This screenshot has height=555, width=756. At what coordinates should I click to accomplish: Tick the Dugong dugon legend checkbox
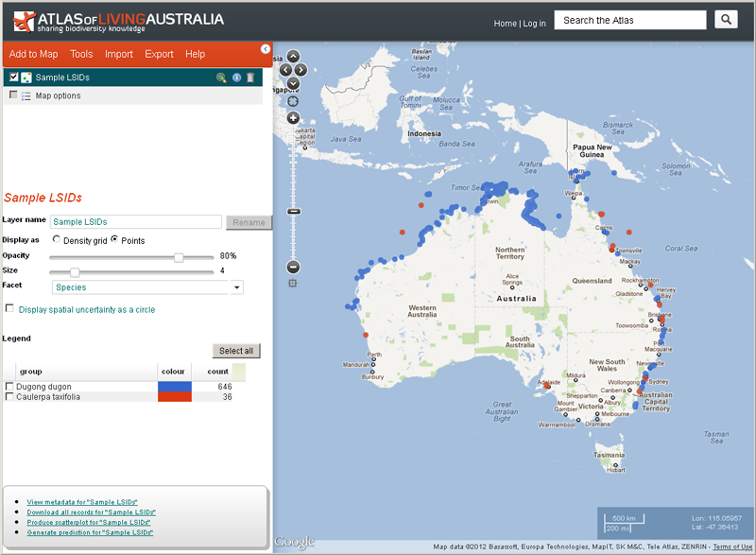point(9,387)
